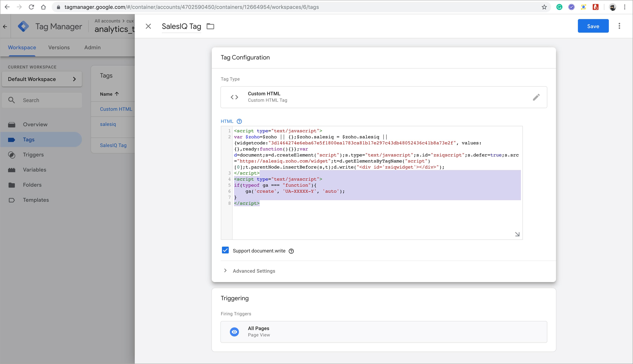The image size is (633, 364).
Task: Click the search magnifier icon
Action: tap(12, 100)
